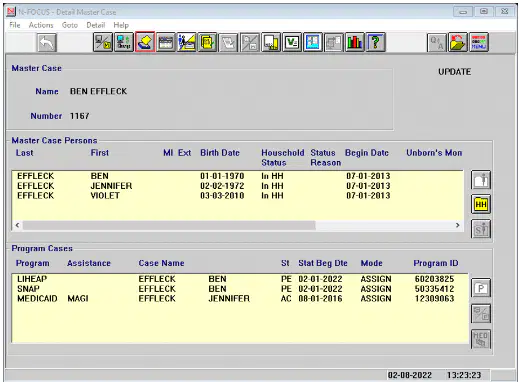The height and width of the screenshot is (382, 519).
Task: Click the greyed Q/A toolbar icon
Action: 437,42
